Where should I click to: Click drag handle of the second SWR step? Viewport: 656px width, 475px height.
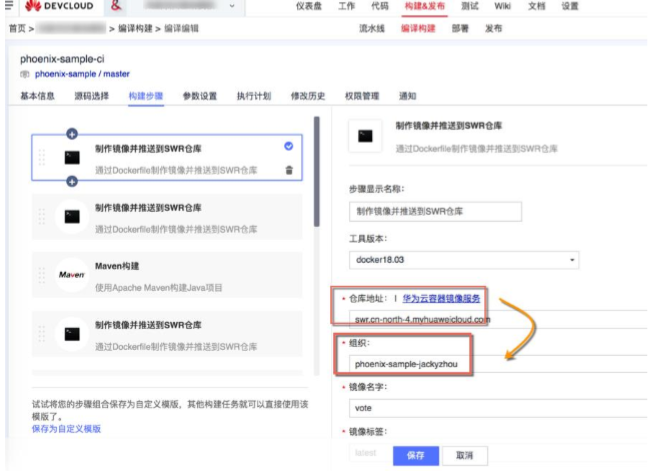41,217
